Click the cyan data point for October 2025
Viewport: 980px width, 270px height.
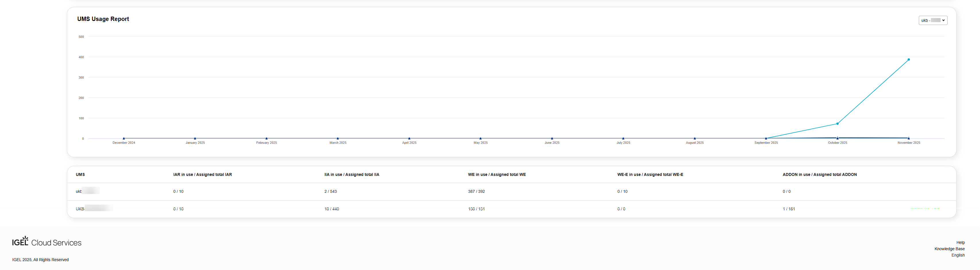(x=837, y=124)
